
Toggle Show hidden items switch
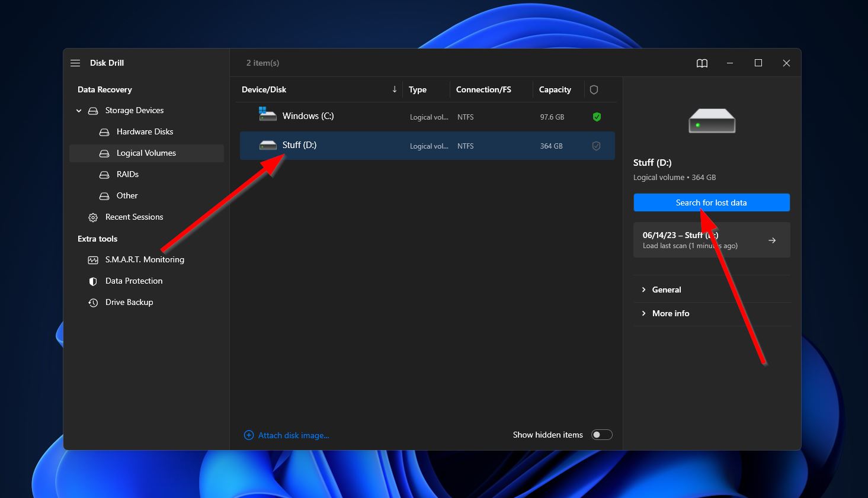pos(602,435)
